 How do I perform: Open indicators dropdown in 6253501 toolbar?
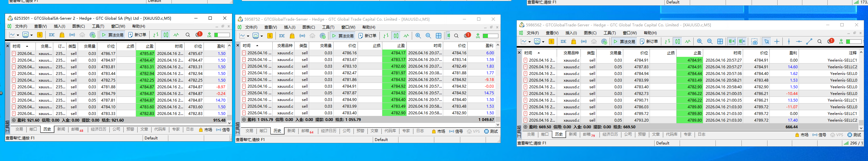pyautogui.click(x=31, y=35)
